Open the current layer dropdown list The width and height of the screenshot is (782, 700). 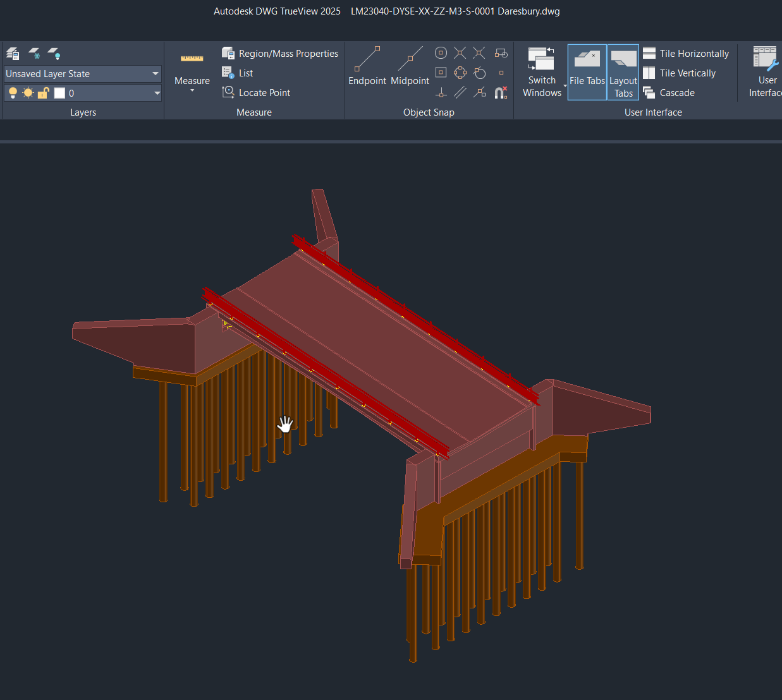[157, 93]
